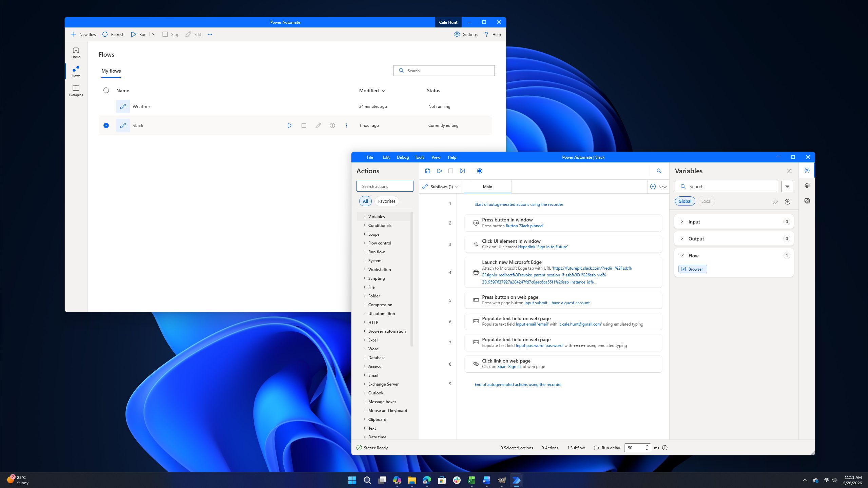Toggle select-all flows checkbox

(x=106, y=90)
